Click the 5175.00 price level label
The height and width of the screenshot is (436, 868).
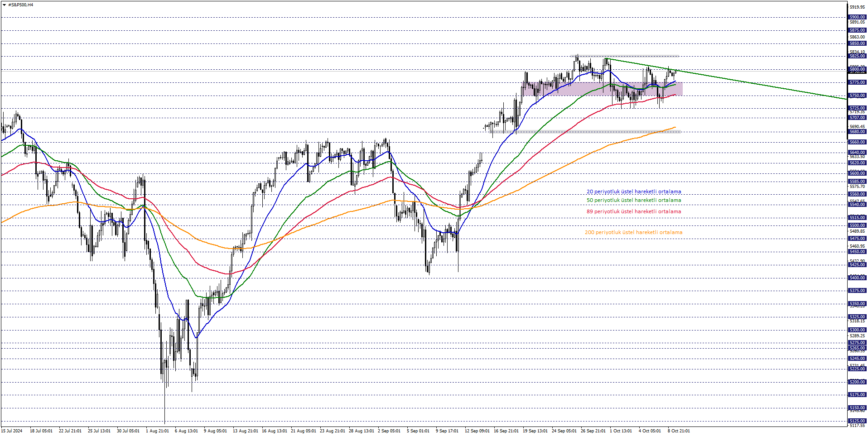coord(857,395)
